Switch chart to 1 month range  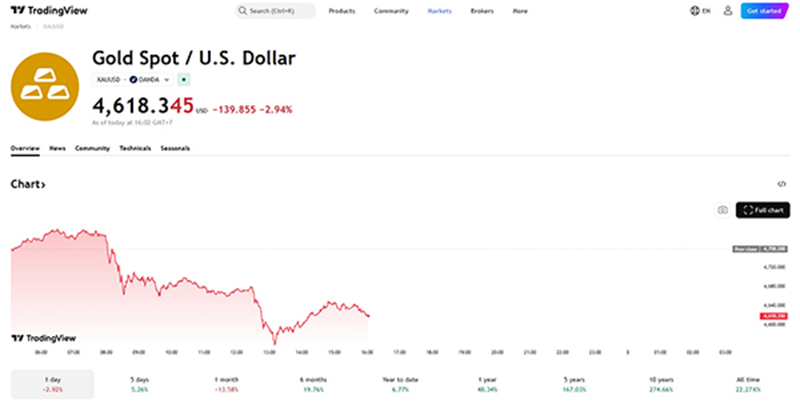click(x=227, y=384)
